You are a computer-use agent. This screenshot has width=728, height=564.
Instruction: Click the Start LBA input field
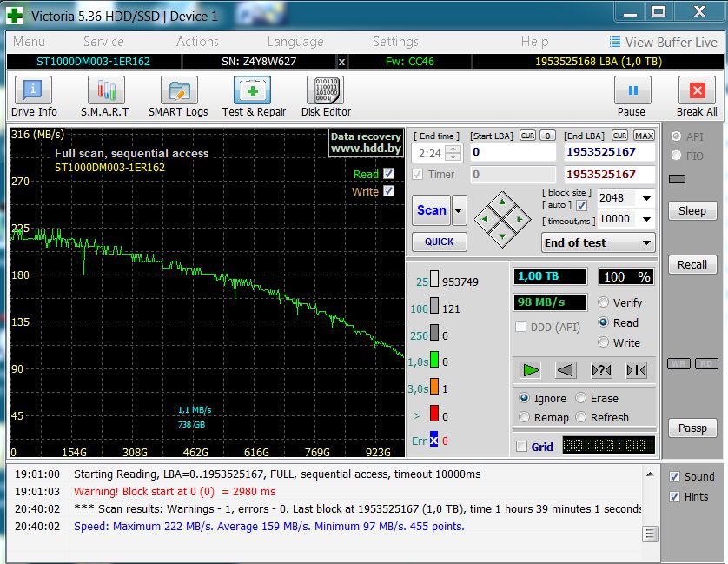point(513,152)
